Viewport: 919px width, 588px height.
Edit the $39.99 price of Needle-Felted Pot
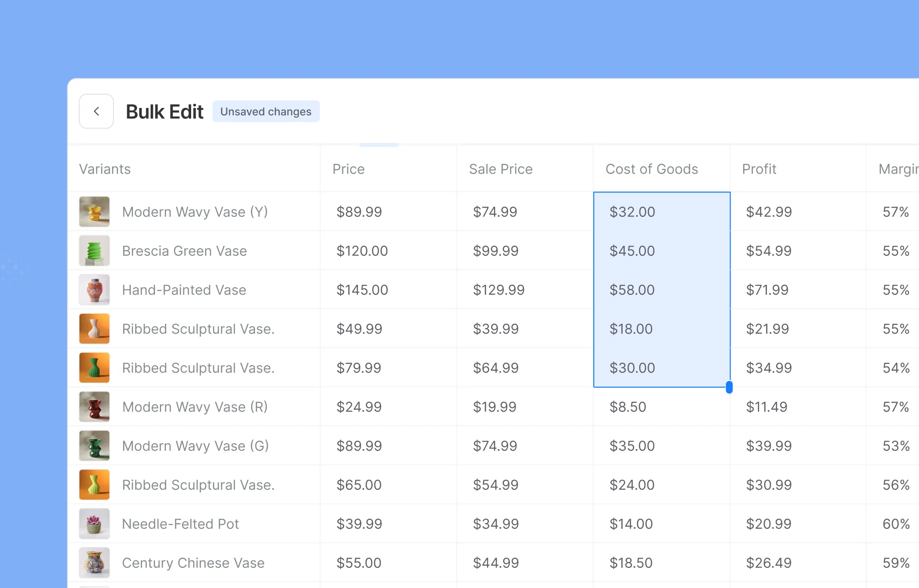coord(389,524)
